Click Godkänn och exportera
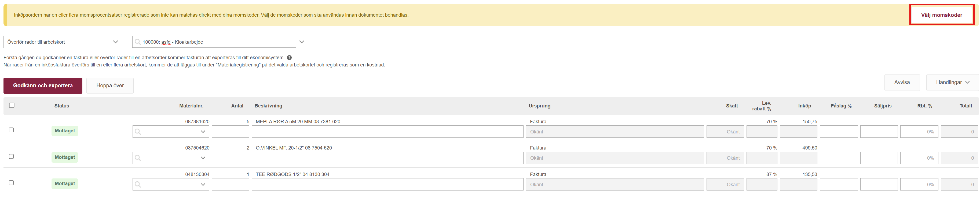 (x=43, y=85)
